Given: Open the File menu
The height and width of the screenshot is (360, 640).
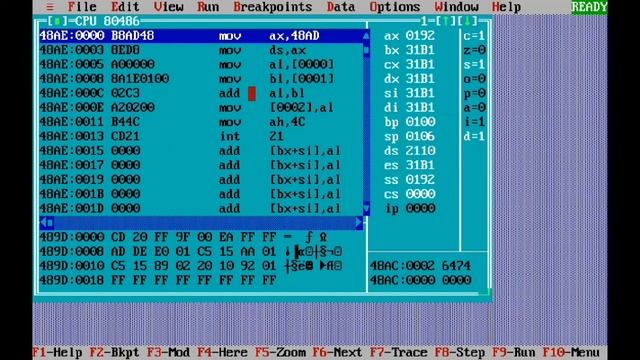Looking at the screenshot, I should coord(82,7).
